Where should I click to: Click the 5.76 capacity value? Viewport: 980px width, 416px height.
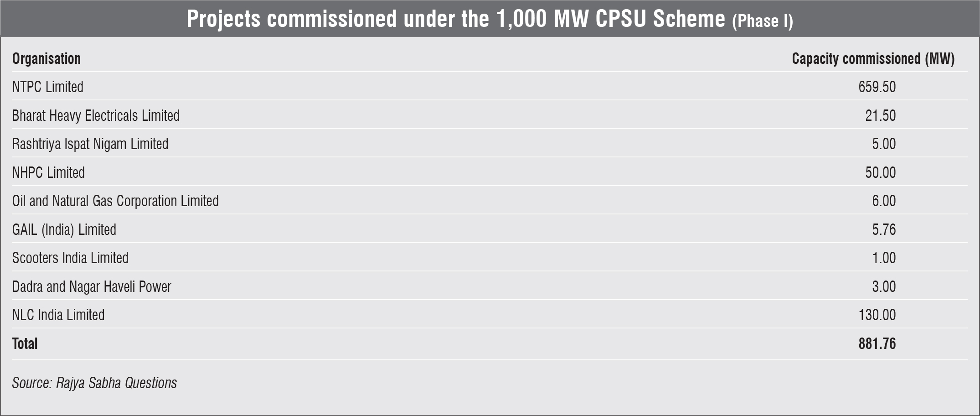(884, 229)
